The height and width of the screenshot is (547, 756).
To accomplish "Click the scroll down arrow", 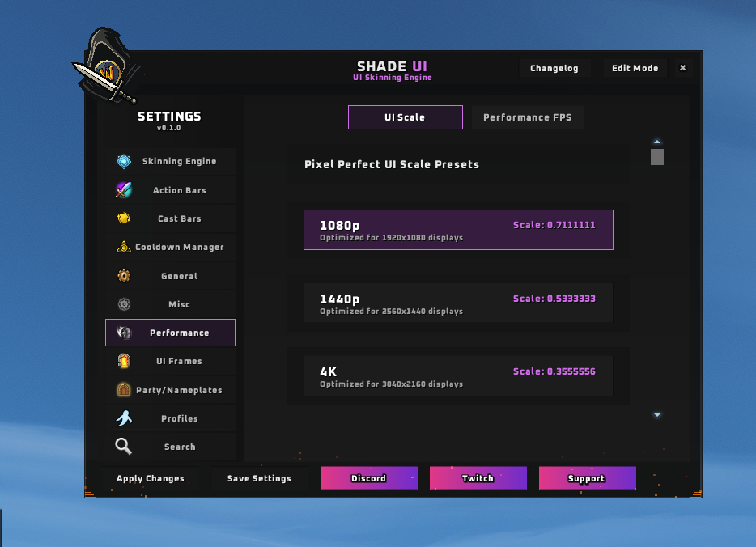I will click(657, 415).
